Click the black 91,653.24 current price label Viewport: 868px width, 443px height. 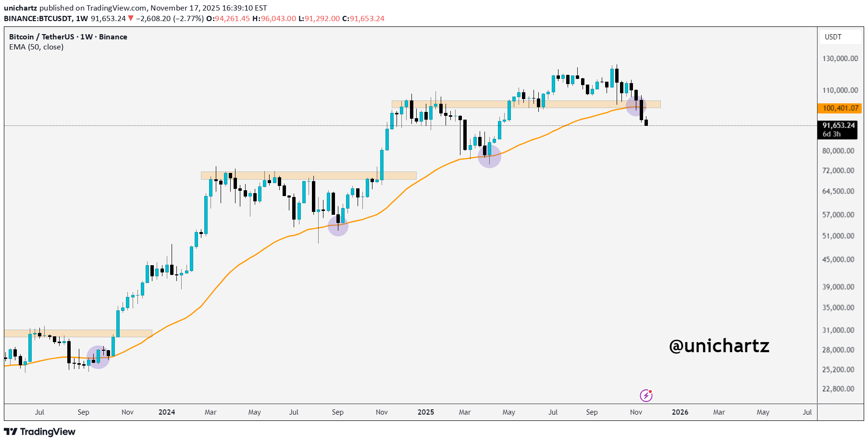coord(838,125)
